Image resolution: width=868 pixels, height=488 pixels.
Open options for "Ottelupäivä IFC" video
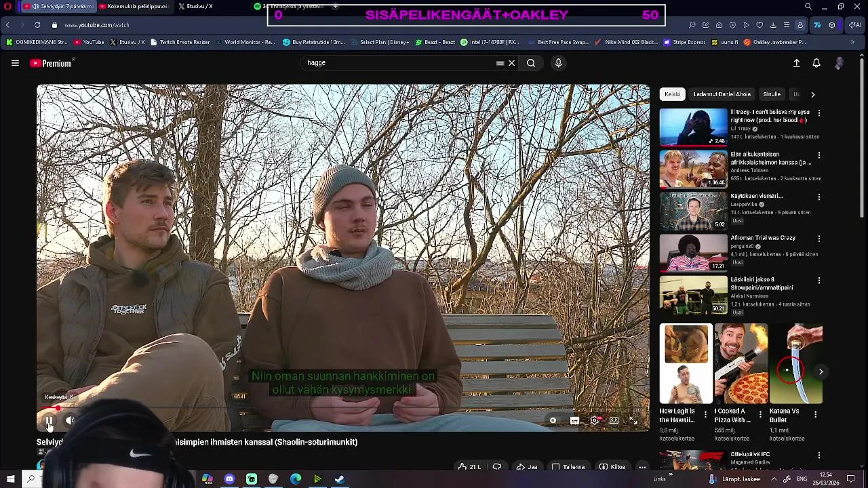[x=818, y=455]
